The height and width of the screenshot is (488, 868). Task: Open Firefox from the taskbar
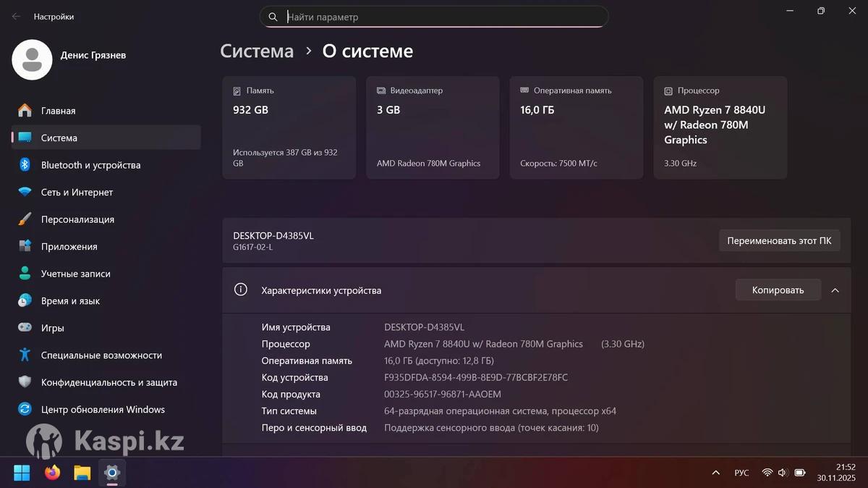(x=52, y=473)
